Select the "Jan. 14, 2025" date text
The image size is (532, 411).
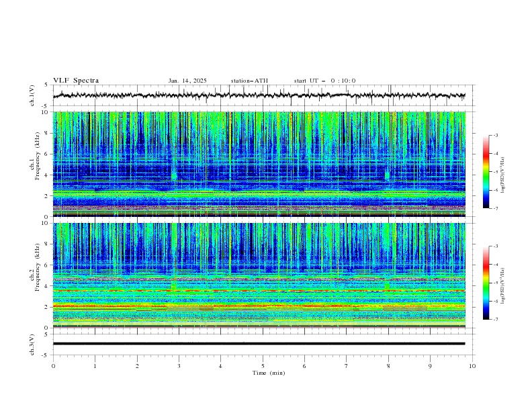187,81
